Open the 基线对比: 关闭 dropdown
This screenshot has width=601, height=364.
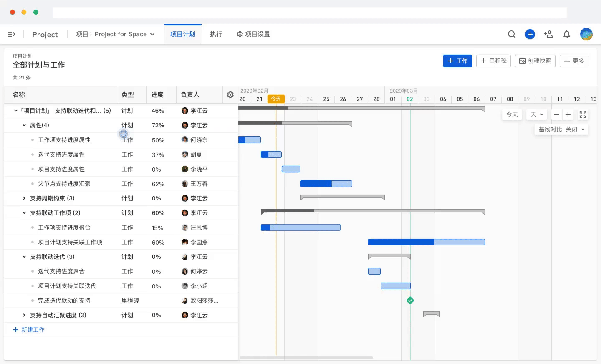[561, 129]
